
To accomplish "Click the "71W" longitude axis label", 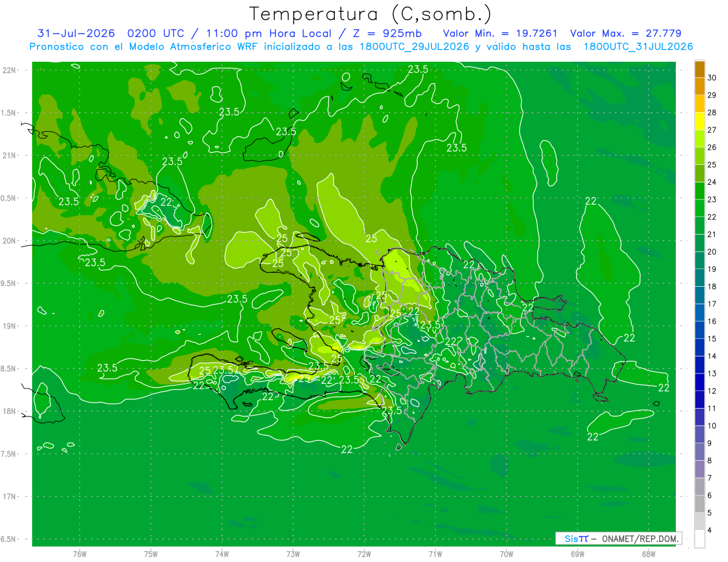I will [435, 554].
